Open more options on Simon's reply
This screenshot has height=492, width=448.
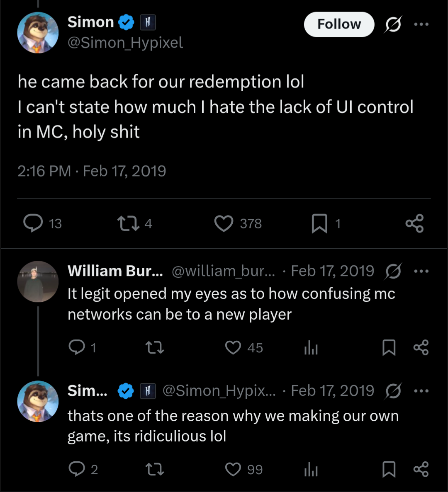pyautogui.click(x=421, y=391)
